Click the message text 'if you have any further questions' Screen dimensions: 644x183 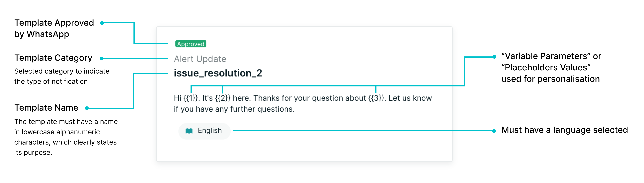(x=234, y=109)
